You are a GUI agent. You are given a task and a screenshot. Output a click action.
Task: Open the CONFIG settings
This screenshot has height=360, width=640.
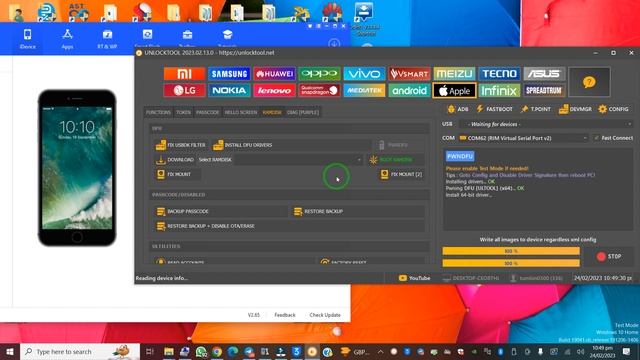(x=613, y=109)
